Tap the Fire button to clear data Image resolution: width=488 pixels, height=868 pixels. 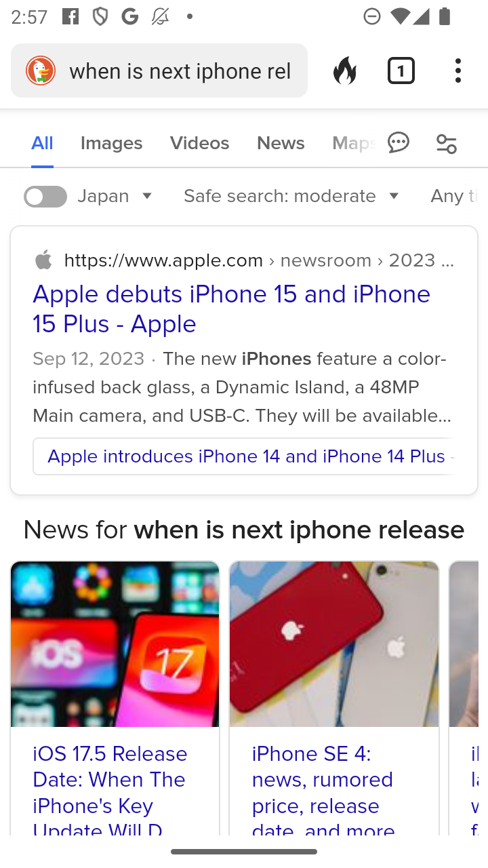pyautogui.click(x=345, y=71)
